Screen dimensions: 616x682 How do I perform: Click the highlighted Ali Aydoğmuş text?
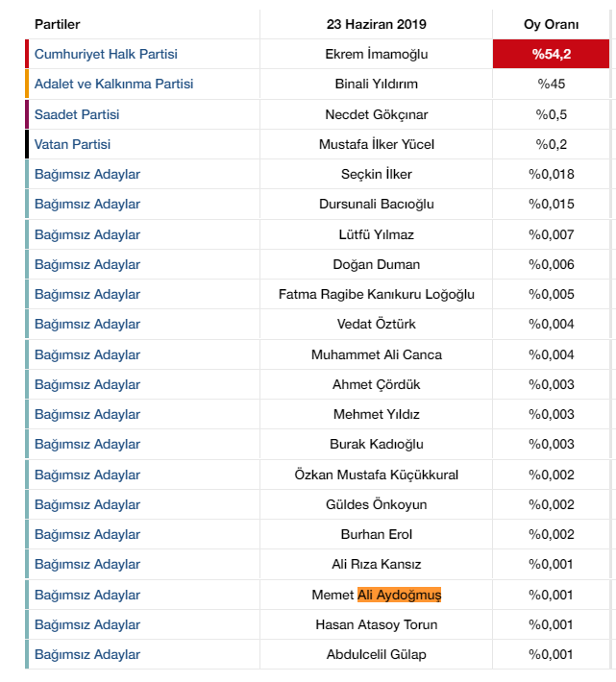[399, 595]
